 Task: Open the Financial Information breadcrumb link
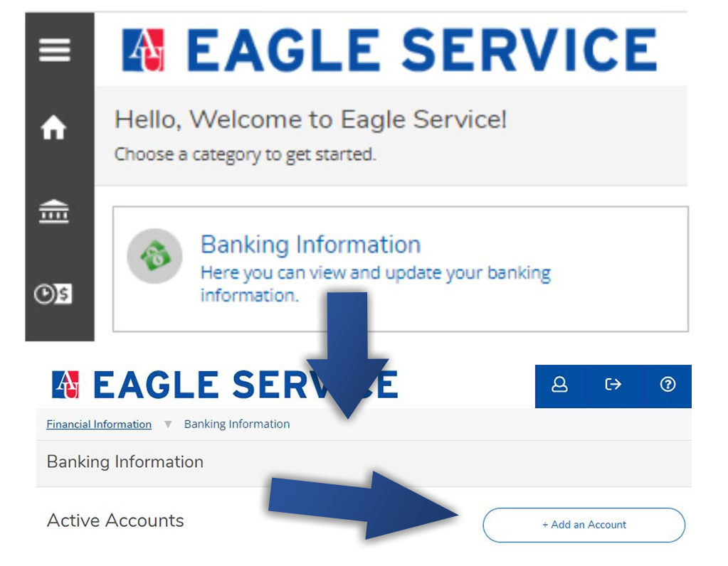click(99, 424)
